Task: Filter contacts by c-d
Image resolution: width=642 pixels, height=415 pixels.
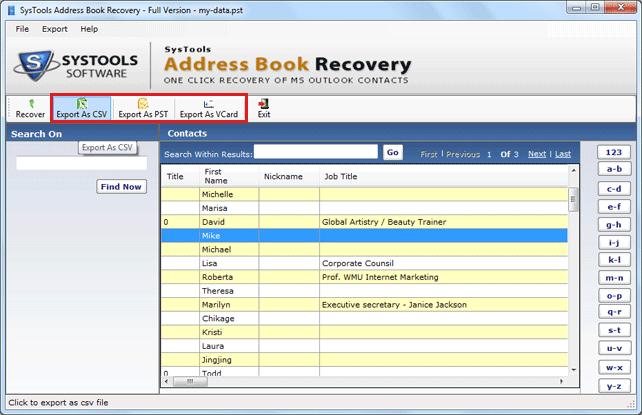Action: [x=614, y=189]
